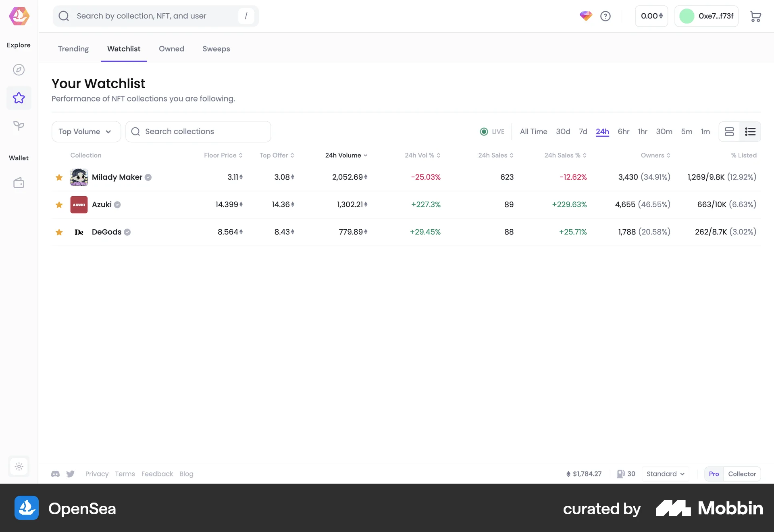Open the OpenSea home via the logo
The image size is (774, 532).
coord(19,16)
